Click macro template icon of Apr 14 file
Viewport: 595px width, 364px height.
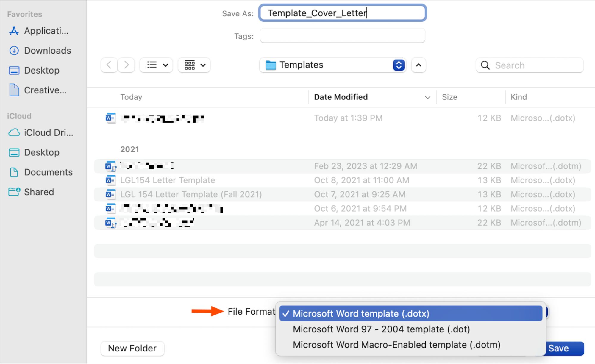[110, 223]
